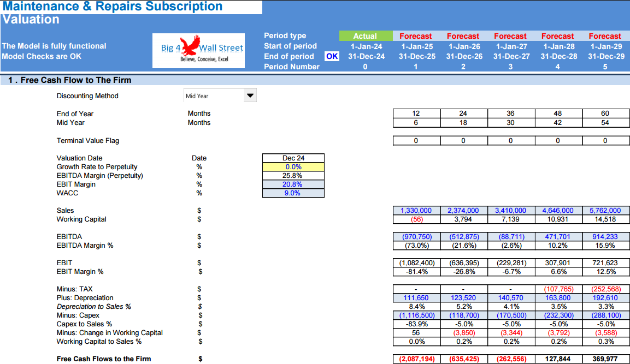This screenshot has height=364, width=630.
Task: Click the 31-Dec-29 end of period cell
Action: 606,57
